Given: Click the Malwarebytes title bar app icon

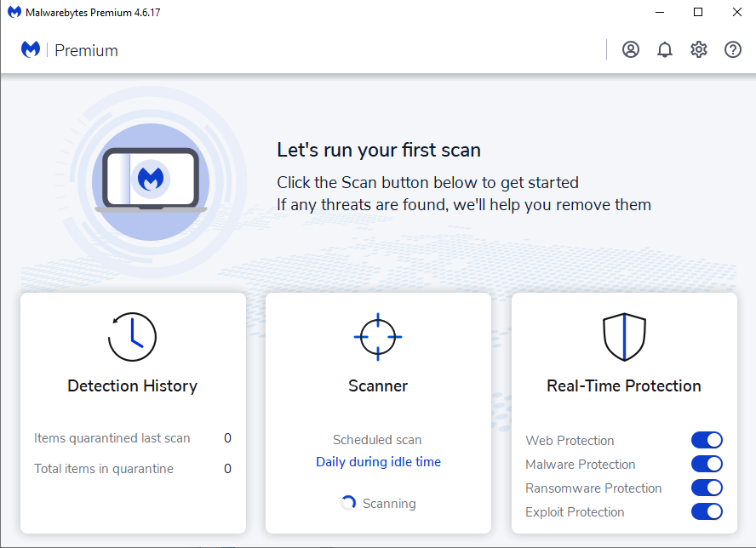Looking at the screenshot, I should [14, 12].
